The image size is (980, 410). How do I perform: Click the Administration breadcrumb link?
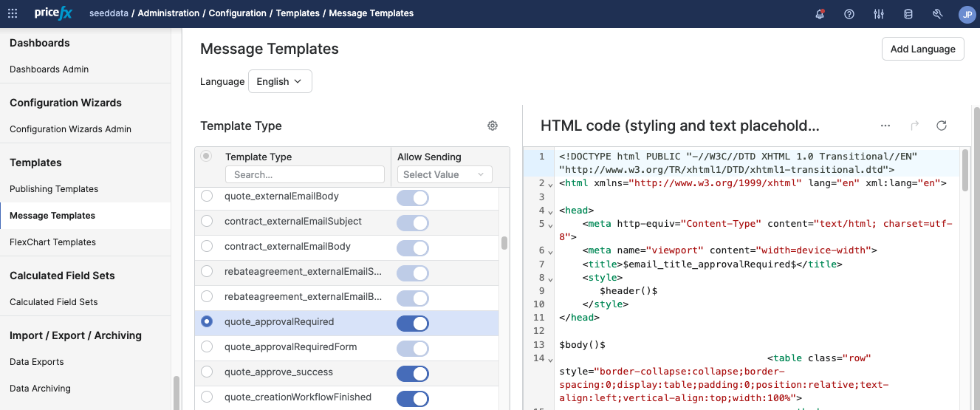click(x=168, y=13)
